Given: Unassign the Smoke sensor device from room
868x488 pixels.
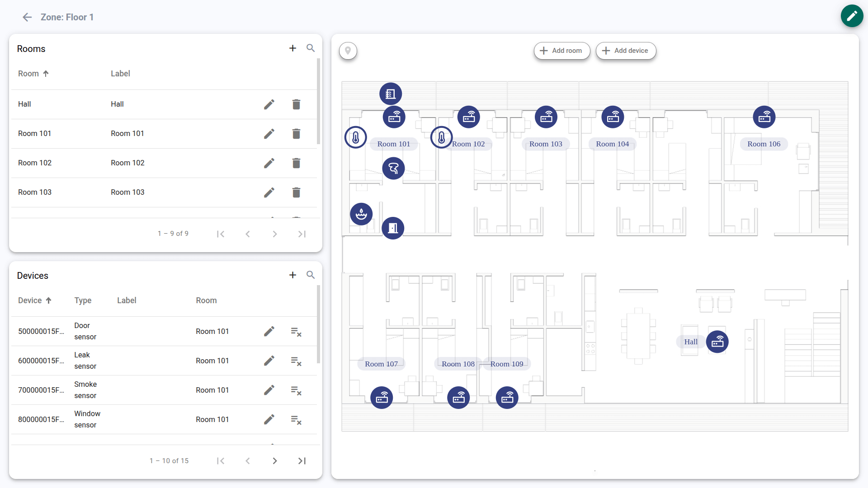Looking at the screenshot, I should 296,390.
